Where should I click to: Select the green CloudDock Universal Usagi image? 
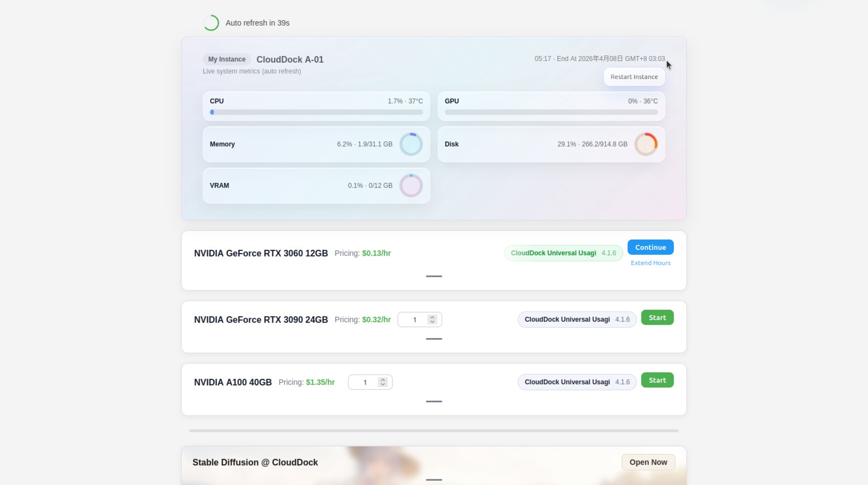(563, 253)
